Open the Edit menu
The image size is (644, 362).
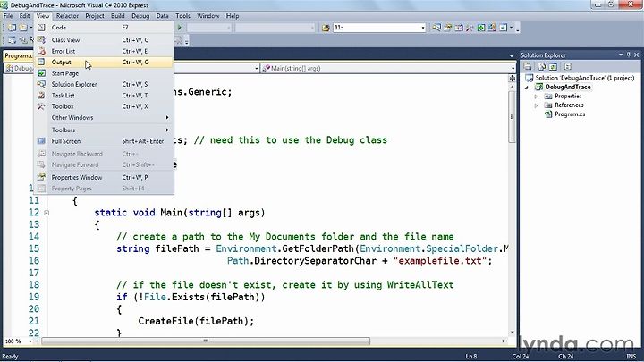25,16
